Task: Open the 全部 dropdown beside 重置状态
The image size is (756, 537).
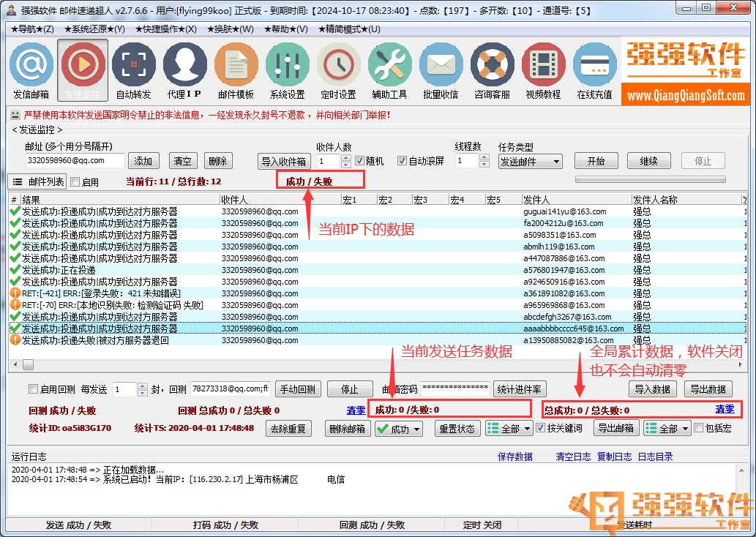Action: (509, 428)
